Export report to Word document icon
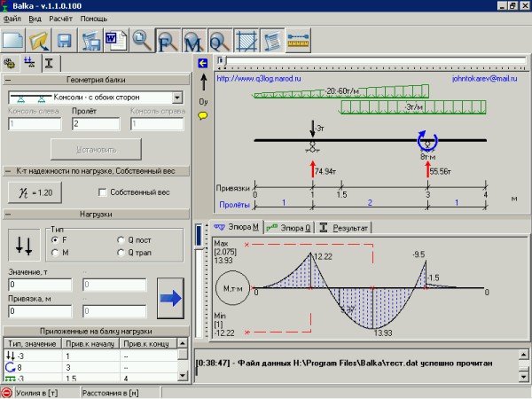Image resolution: width=532 pixels, height=399 pixels. point(116,41)
